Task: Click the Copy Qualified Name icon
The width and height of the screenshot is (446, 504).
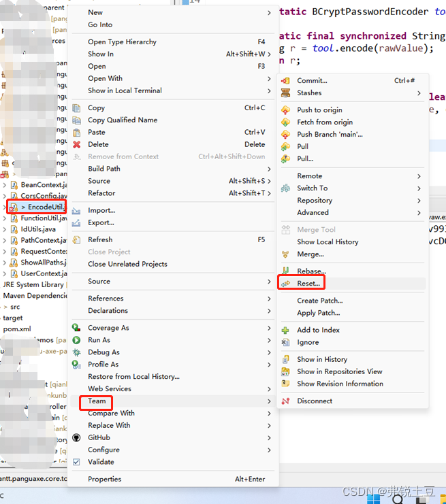Action: click(76, 120)
